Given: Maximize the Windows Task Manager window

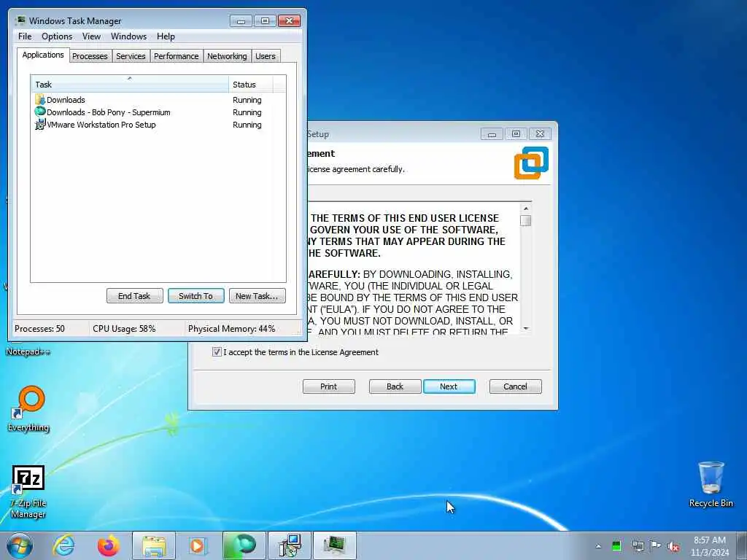Looking at the screenshot, I should coord(265,21).
